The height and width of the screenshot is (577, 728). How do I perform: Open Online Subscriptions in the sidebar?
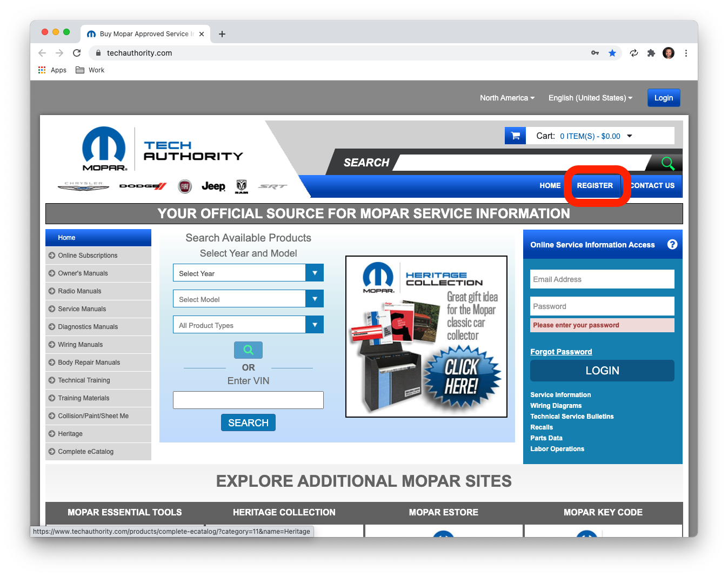tap(98, 256)
